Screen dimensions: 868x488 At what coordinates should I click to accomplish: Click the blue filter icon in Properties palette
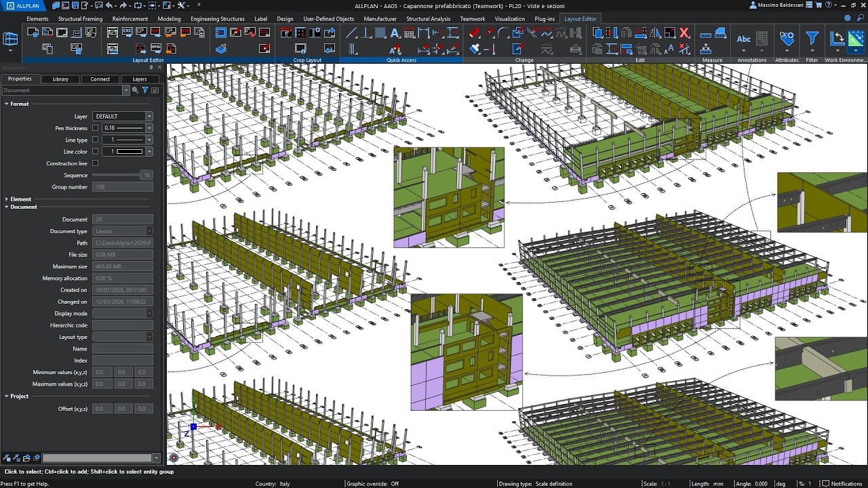[x=145, y=90]
